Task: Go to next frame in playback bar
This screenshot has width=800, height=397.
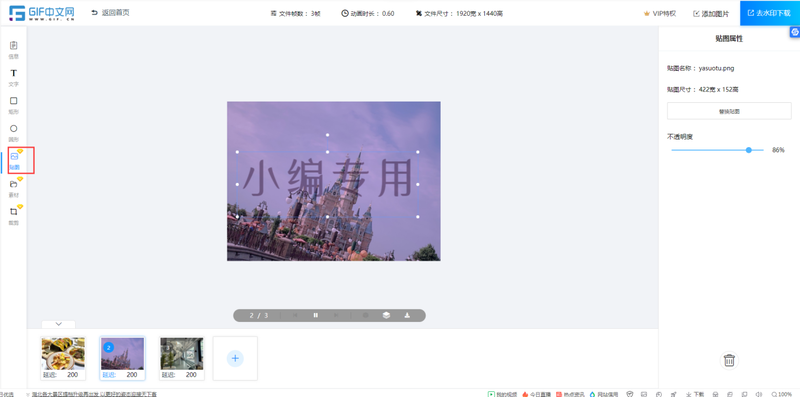Action: (336, 315)
